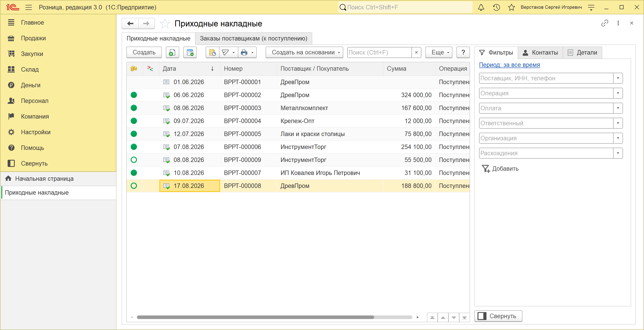Open history clock icon
Image resolution: width=644 pixels, height=330 pixels.
[496, 7]
